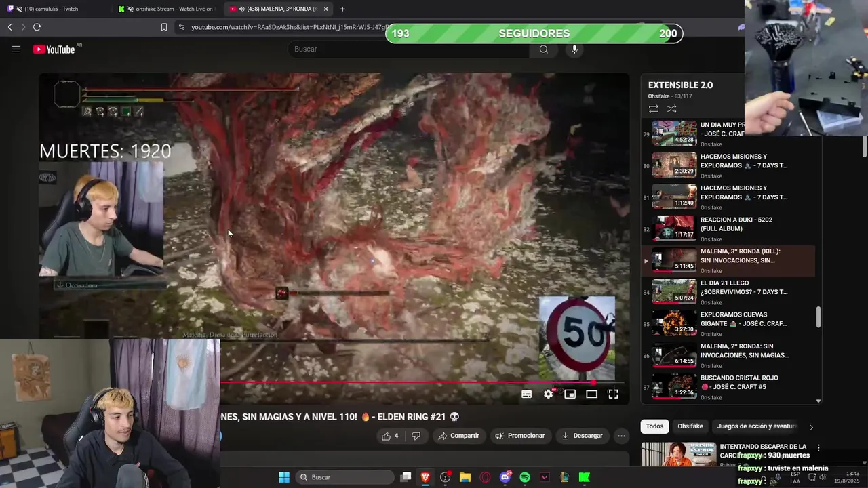Click the current 'MALENIA, 3° RONDA (KILL)' playlist item

(x=729, y=261)
